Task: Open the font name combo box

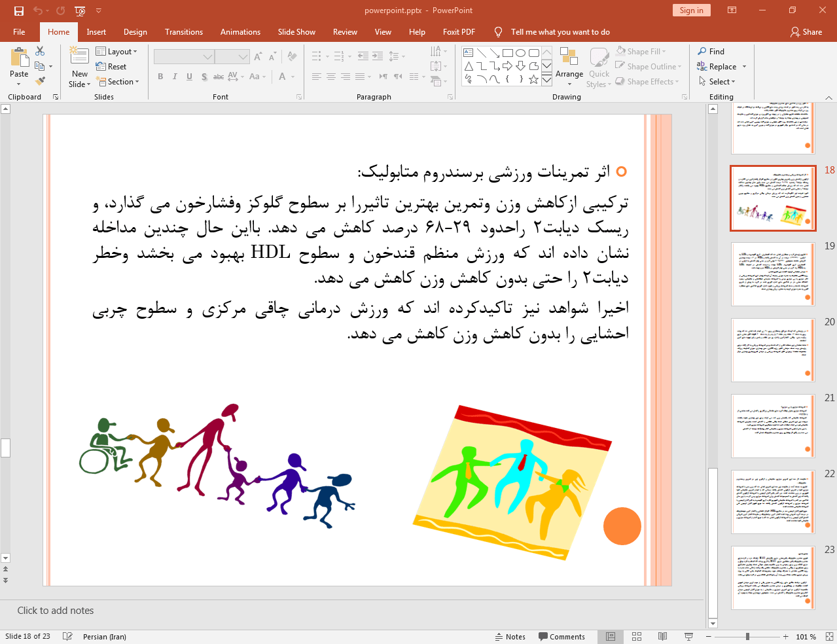Action: (x=184, y=57)
